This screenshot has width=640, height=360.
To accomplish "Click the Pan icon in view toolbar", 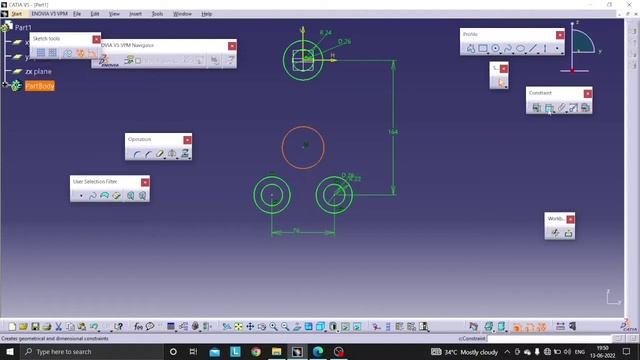I will click(x=250, y=327).
